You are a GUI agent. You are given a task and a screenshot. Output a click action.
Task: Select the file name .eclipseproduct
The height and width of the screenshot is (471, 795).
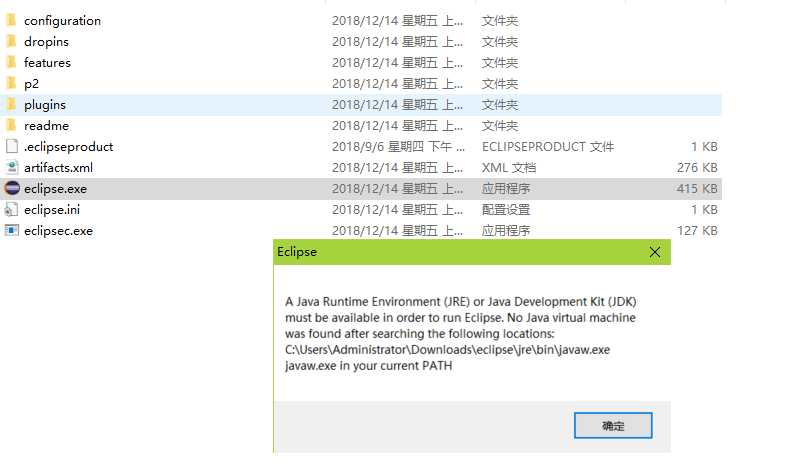68,147
